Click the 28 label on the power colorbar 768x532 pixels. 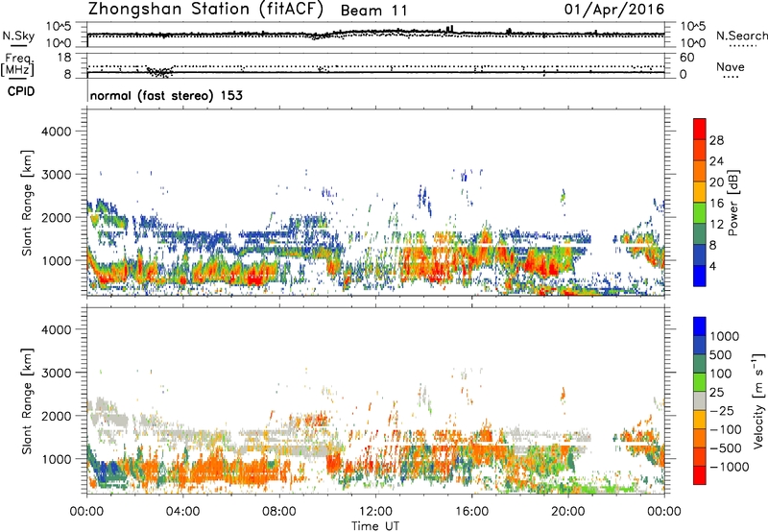pos(716,140)
